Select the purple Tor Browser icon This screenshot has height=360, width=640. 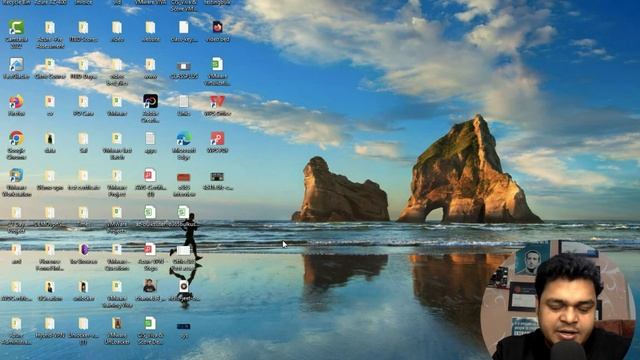point(84,249)
